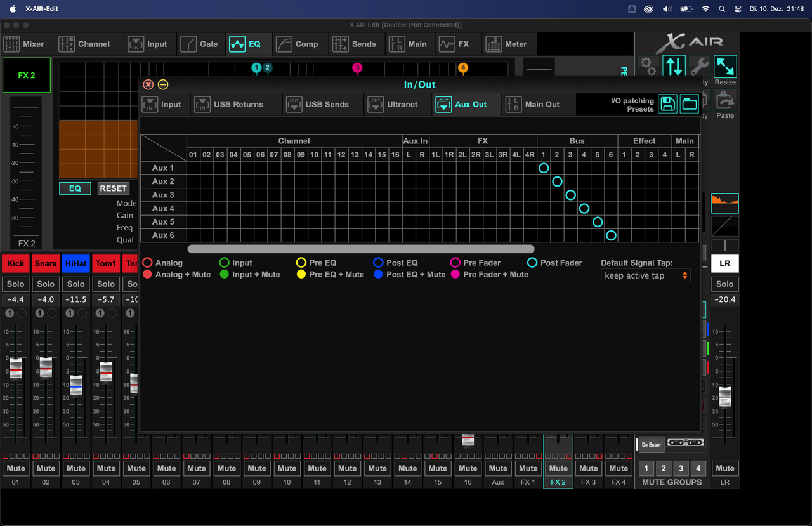Click the Input tab icon in main toolbar
The height and width of the screenshot is (526, 812).
point(136,44)
